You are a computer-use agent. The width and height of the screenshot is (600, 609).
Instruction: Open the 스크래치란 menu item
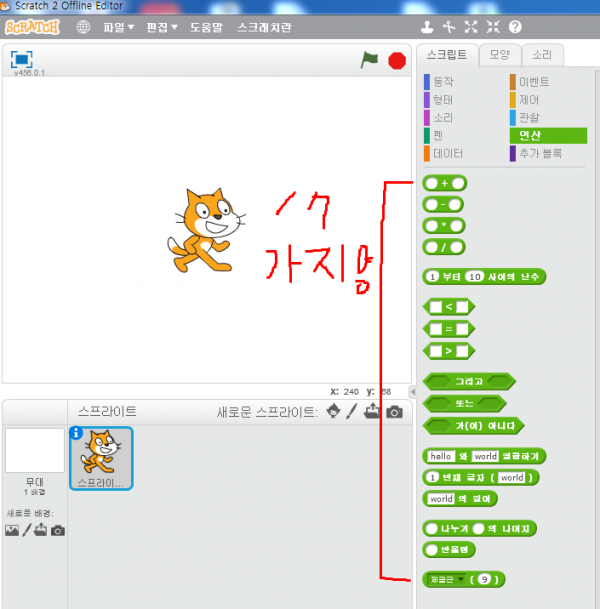[264, 27]
